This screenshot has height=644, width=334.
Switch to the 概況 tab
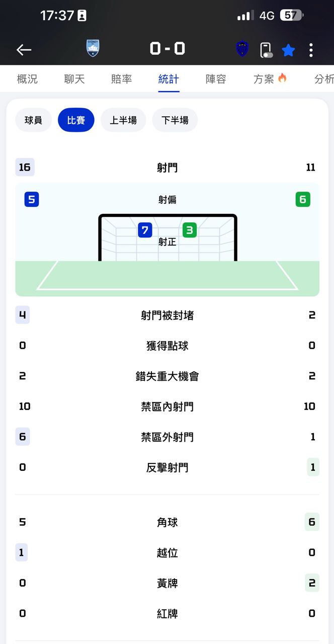click(x=27, y=79)
